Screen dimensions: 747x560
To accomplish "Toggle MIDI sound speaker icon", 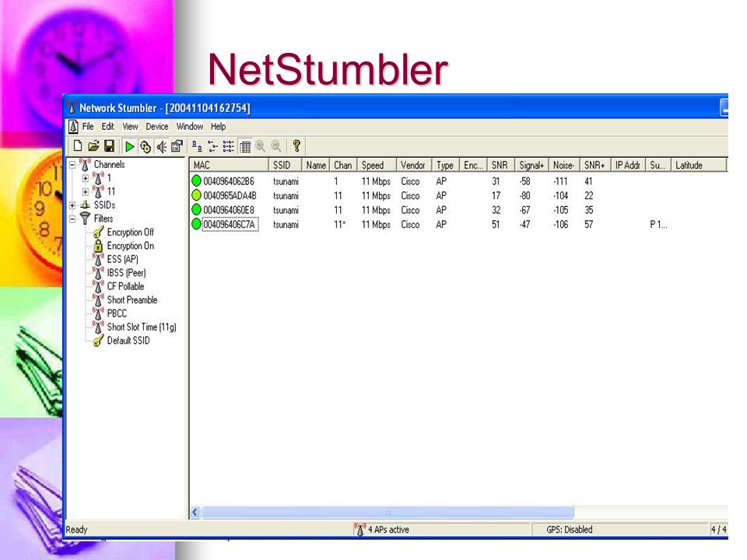I will click(162, 147).
